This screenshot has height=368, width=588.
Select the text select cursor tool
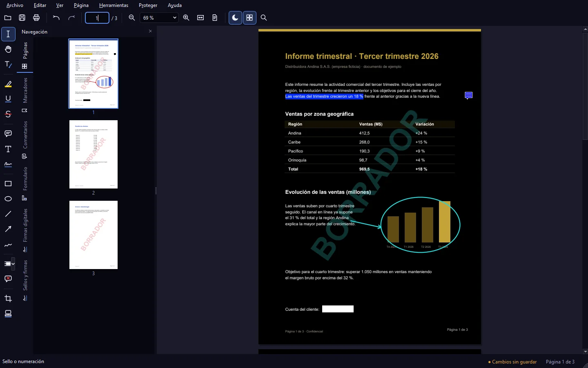(x=8, y=34)
